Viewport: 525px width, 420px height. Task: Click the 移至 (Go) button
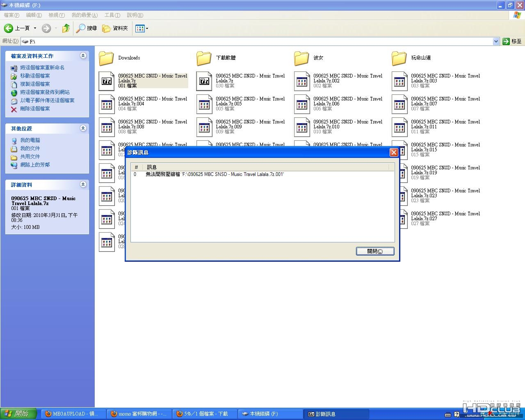point(512,41)
